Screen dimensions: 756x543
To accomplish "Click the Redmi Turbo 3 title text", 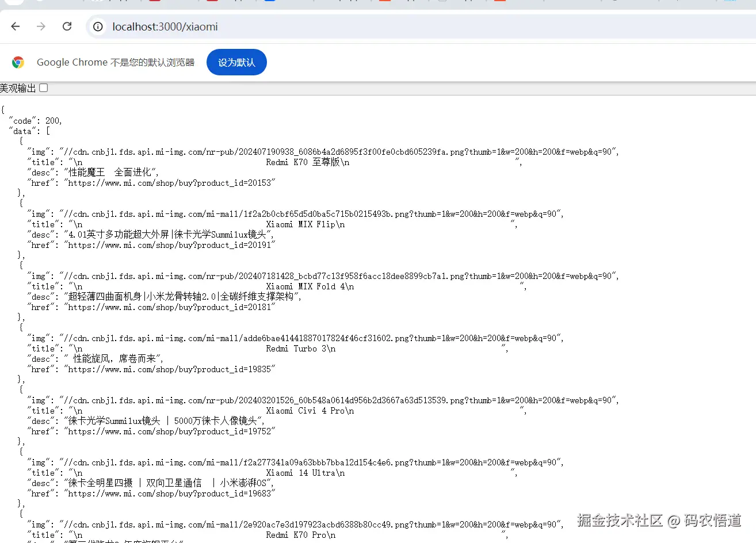I will 296,349.
